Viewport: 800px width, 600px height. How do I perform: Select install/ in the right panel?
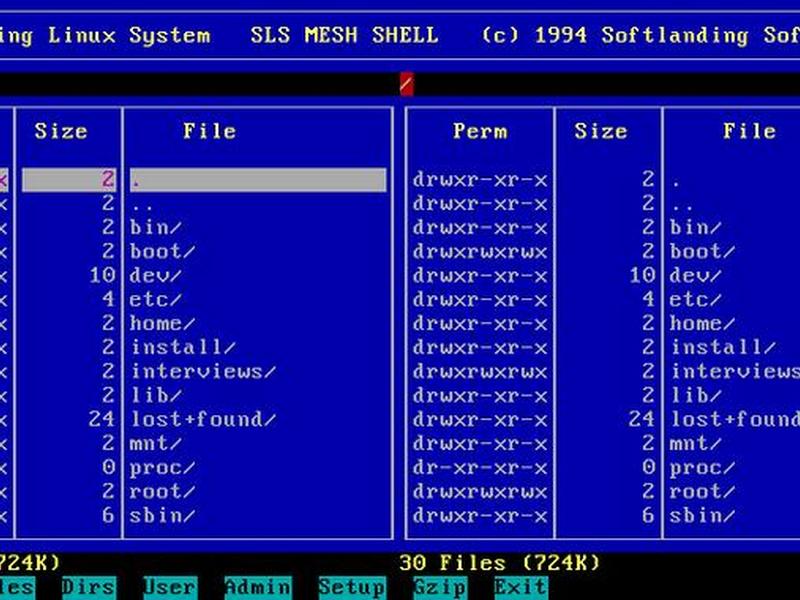point(723,347)
